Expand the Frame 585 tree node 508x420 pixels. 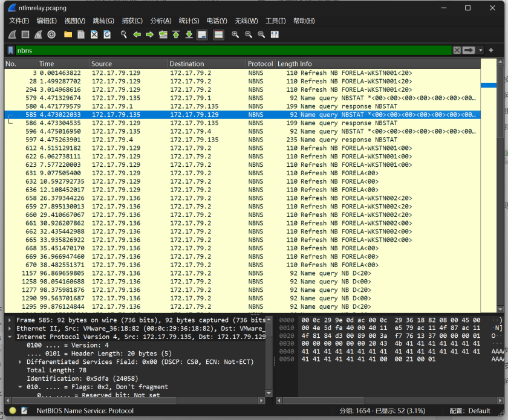(10, 320)
